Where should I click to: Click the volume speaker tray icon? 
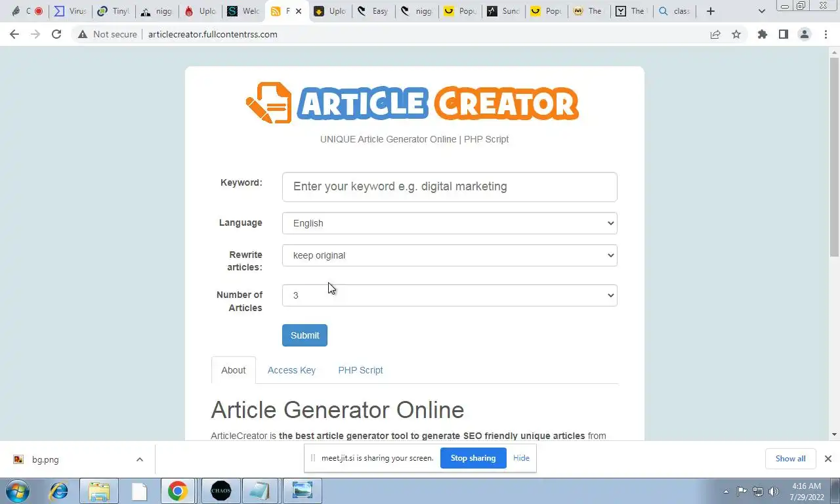coord(774,491)
